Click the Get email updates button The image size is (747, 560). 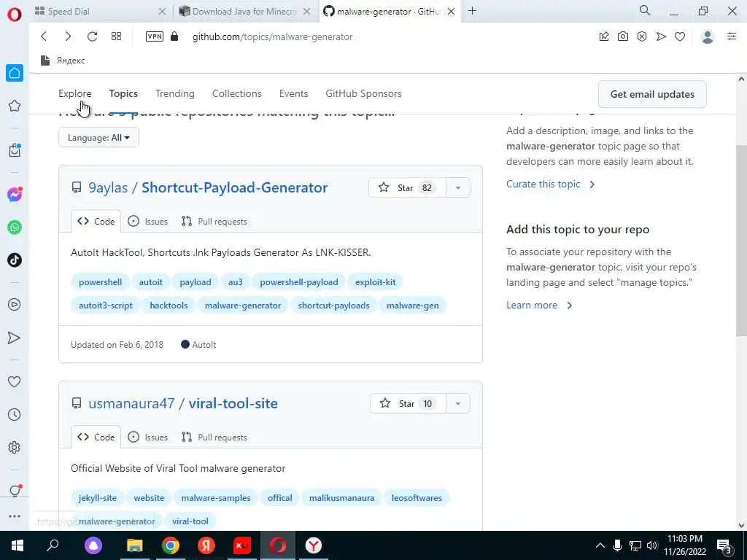(652, 94)
